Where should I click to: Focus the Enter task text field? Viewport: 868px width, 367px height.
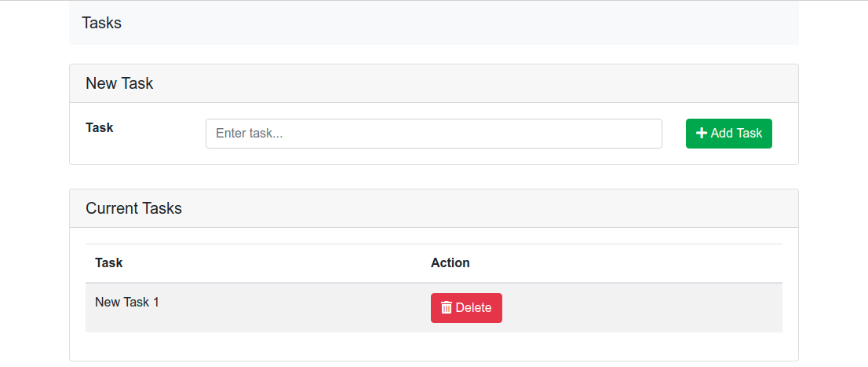point(433,134)
